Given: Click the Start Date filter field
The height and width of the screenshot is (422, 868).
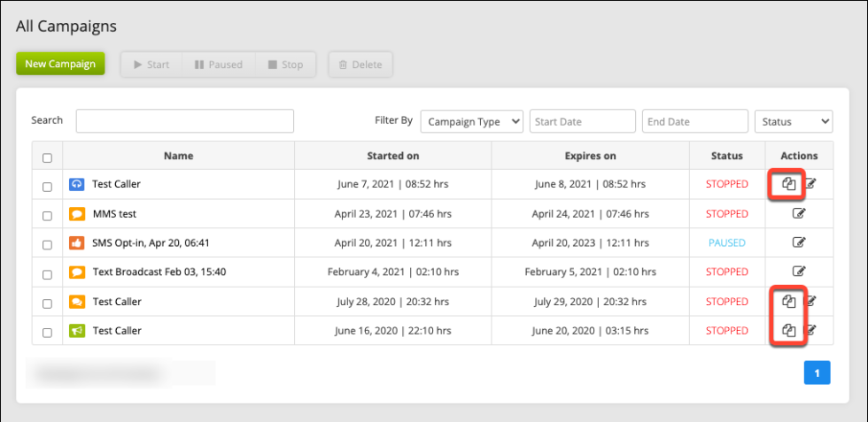Looking at the screenshot, I should click(x=582, y=121).
